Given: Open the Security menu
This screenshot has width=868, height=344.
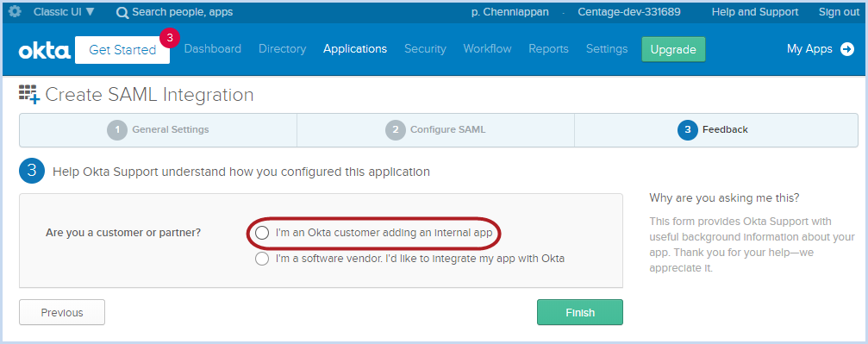Looking at the screenshot, I should pos(425,49).
